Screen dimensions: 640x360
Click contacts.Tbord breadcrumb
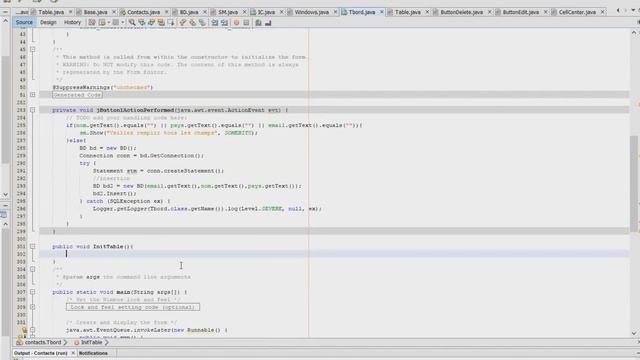pyautogui.click(x=43, y=342)
